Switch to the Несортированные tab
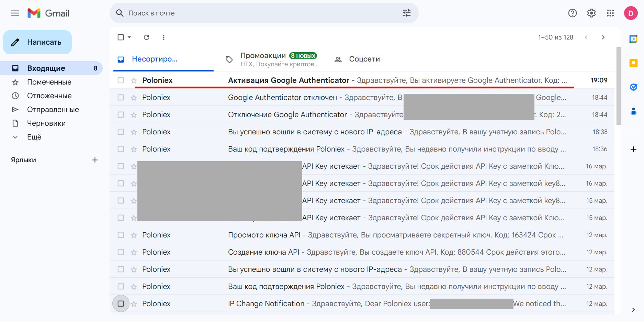 tap(163, 59)
